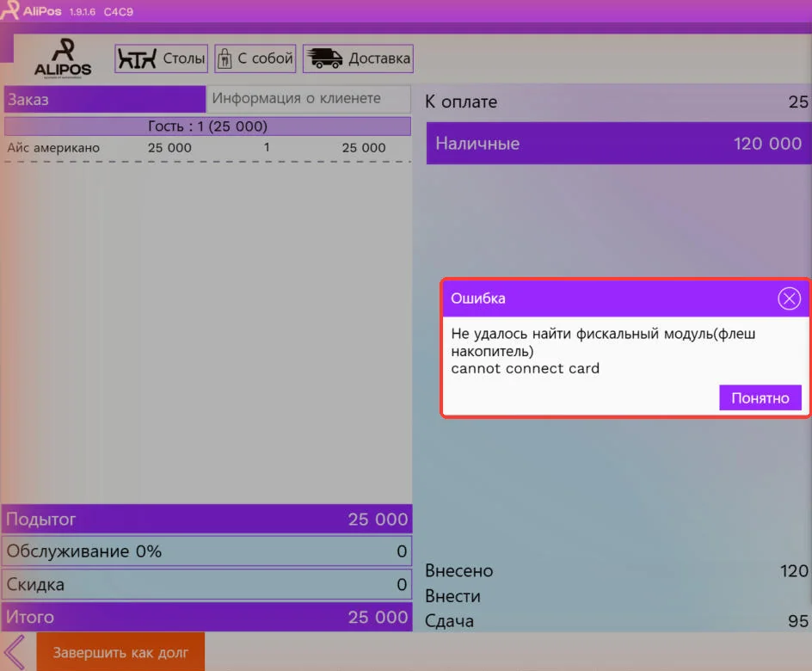Open the Скидка field
The width and height of the screenshot is (812, 671).
pyautogui.click(x=207, y=584)
